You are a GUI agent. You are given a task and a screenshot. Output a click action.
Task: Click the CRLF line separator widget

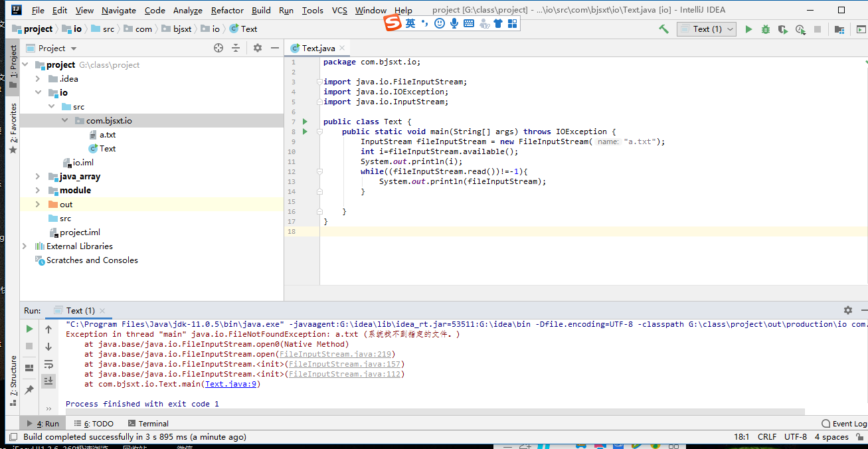coord(766,437)
